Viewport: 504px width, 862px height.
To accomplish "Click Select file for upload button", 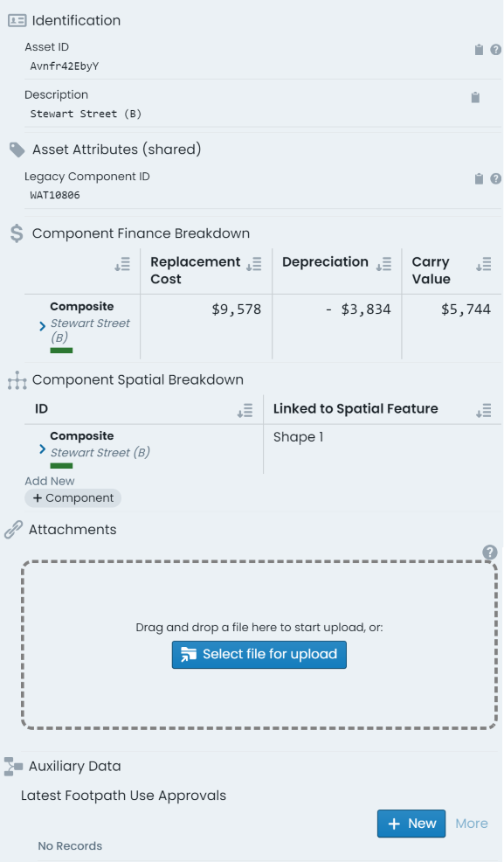I will click(259, 655).
